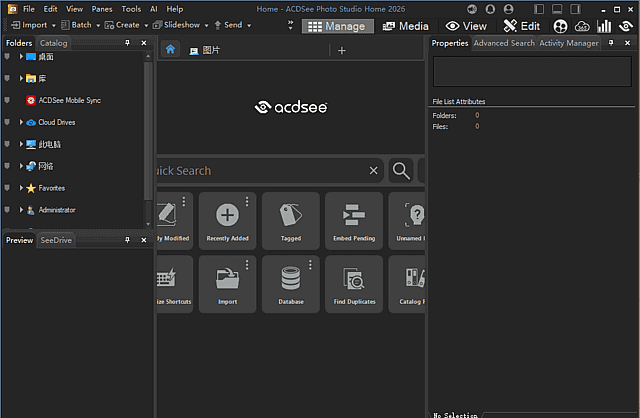Toggle the left panel layout icon
Viewport: 640px width, 418px height.
[x=539, y=9]
